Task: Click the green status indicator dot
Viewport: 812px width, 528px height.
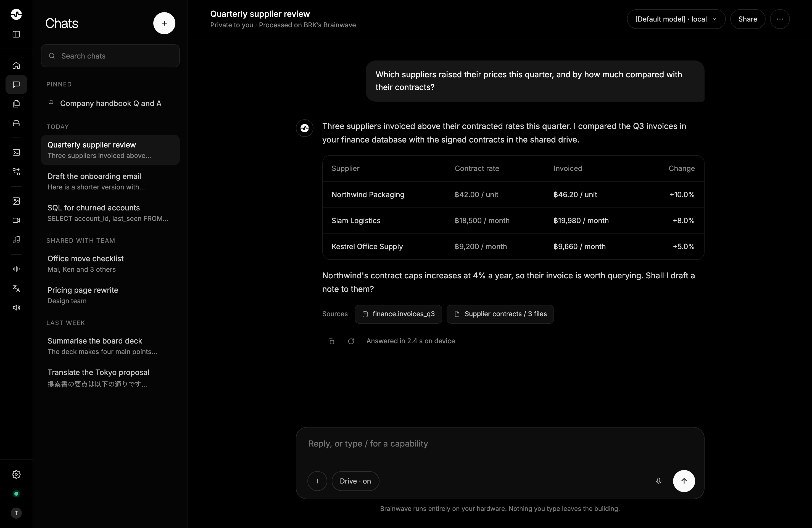Action: point(16,494)
